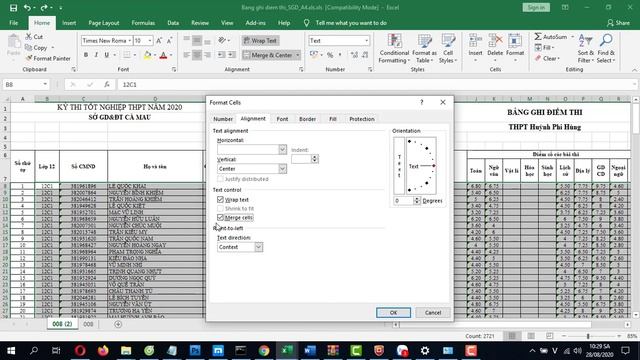Click the percent style icon
Screen dimensions: 640x360
coord(330,55)
